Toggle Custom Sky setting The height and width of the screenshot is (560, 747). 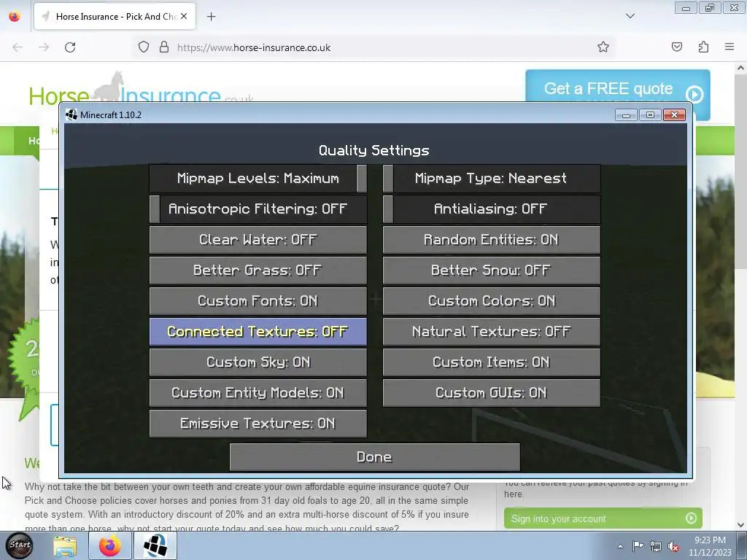click(x=258, y=362)
